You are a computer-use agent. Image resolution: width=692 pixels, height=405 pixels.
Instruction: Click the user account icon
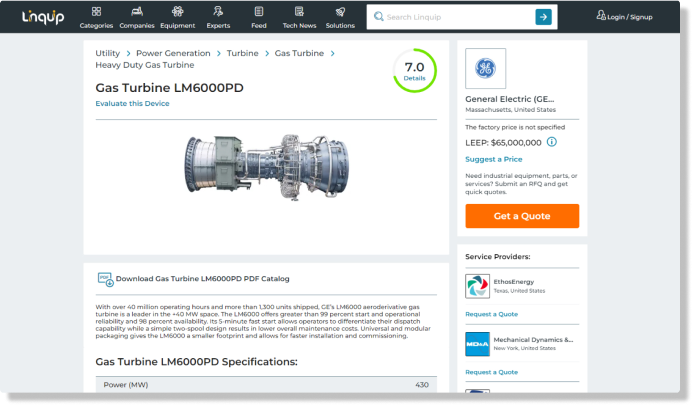601,15
